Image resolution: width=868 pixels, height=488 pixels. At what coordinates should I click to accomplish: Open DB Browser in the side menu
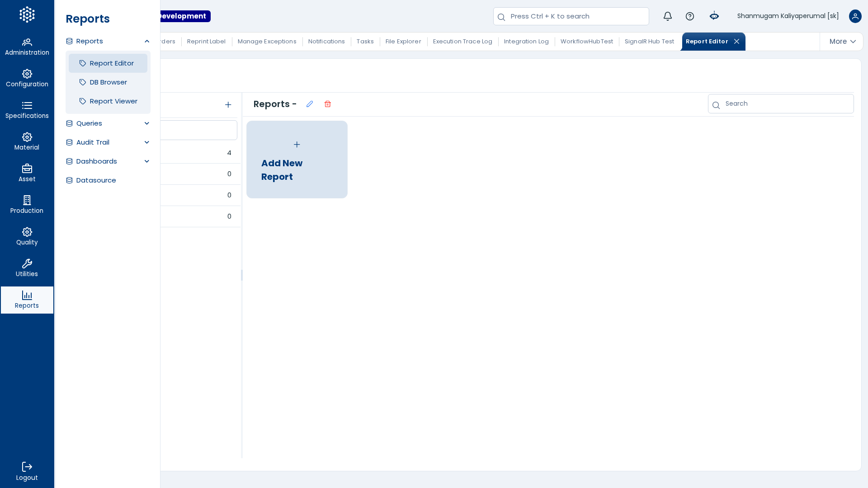point(108,82)
